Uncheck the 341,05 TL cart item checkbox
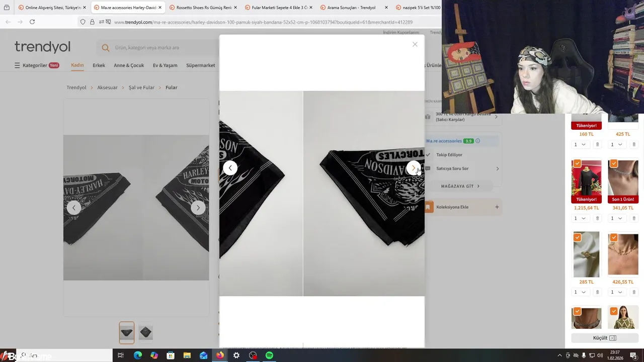 pyautogui.click(x=614, y=163)
